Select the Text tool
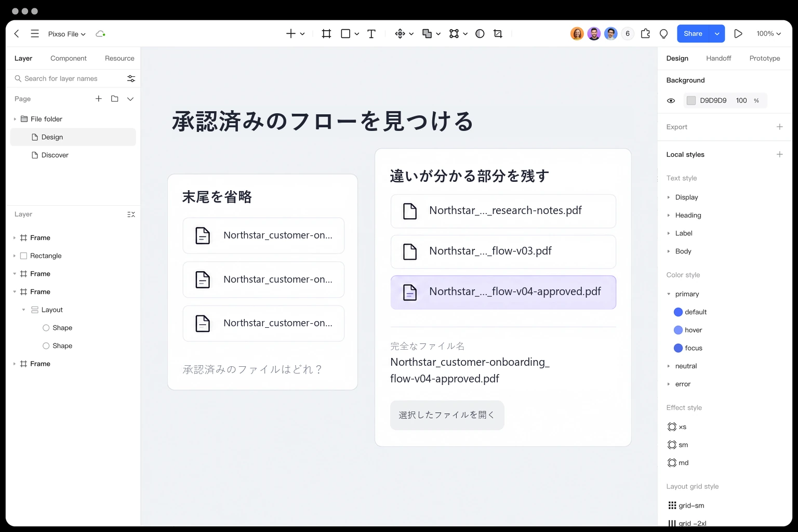 pyautogui.click(x=371, y=34)
